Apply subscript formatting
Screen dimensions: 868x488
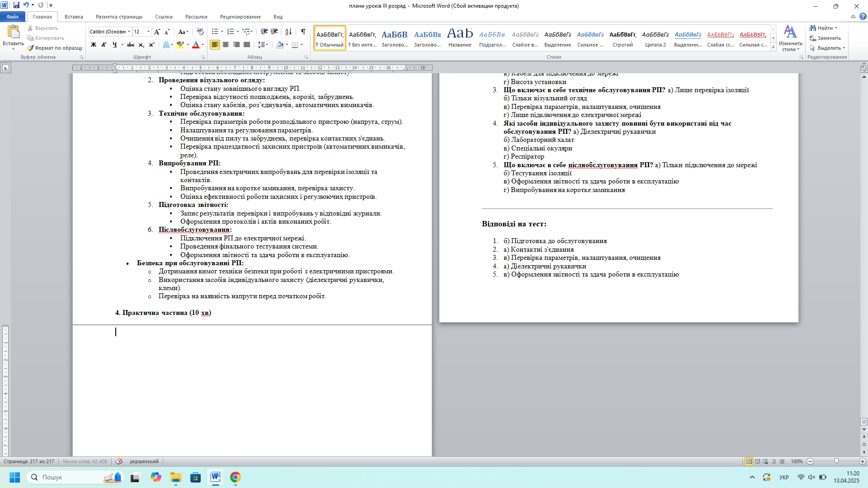pyautogui.click(x=141, y=45)
